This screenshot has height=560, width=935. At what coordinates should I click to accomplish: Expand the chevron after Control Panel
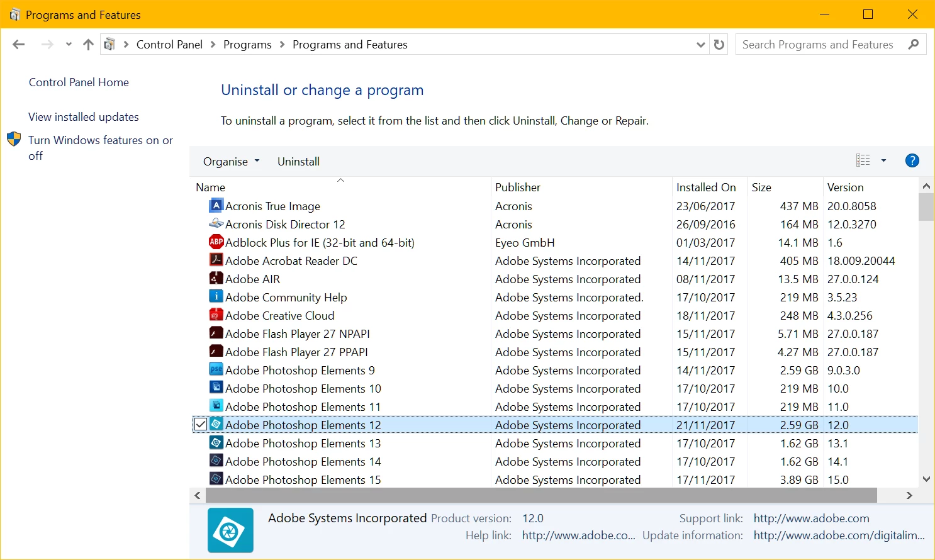(x=213, y=45)
